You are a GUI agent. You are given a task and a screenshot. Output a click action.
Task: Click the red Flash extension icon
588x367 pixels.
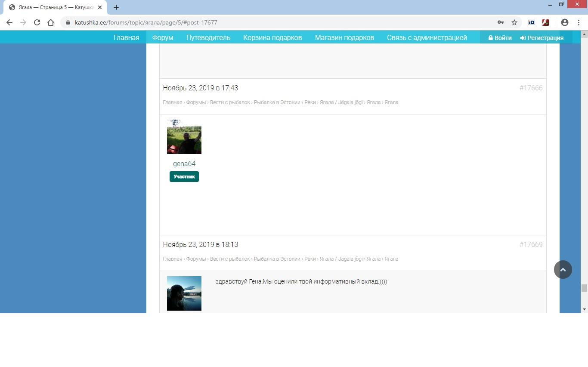545,22
